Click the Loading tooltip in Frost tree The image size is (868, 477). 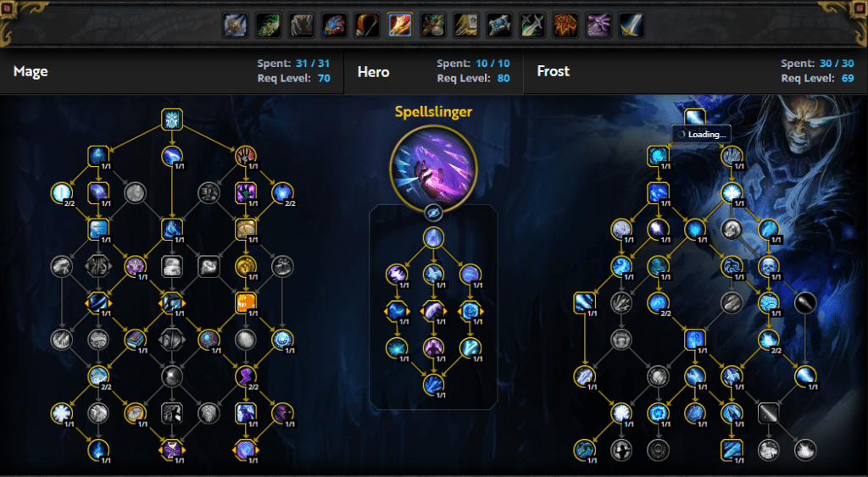click(702, 135)
